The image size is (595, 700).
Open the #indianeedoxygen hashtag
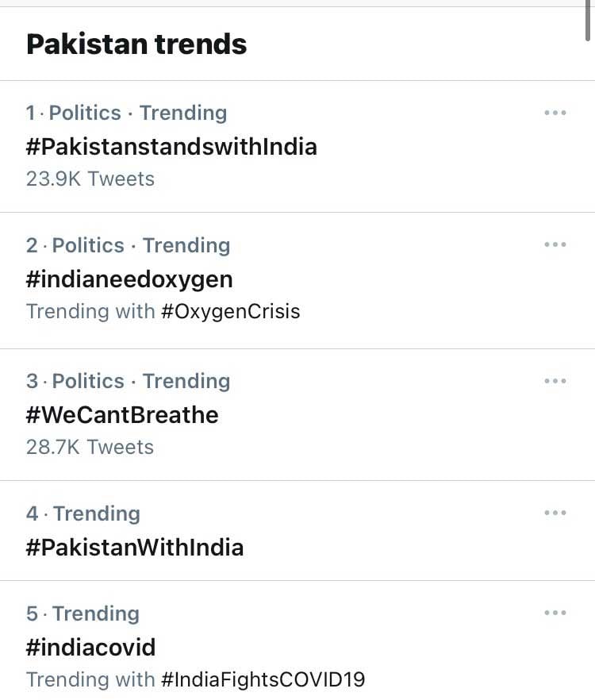[x=129, y=280]
